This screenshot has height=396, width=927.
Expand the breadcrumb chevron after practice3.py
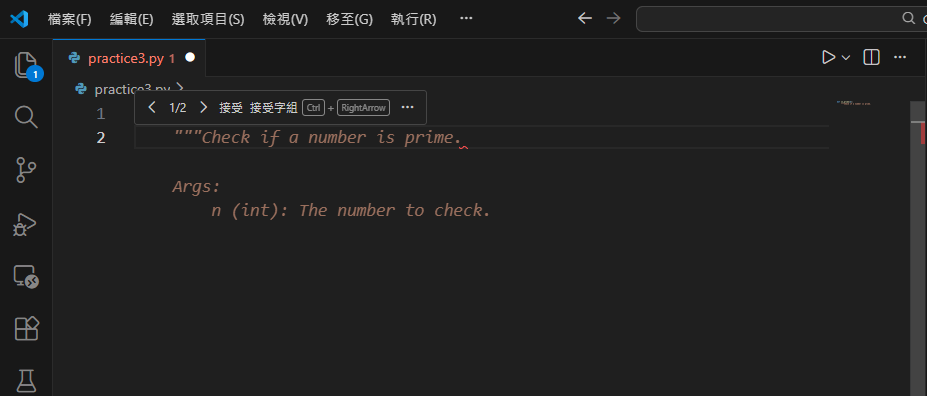[180, 88]
